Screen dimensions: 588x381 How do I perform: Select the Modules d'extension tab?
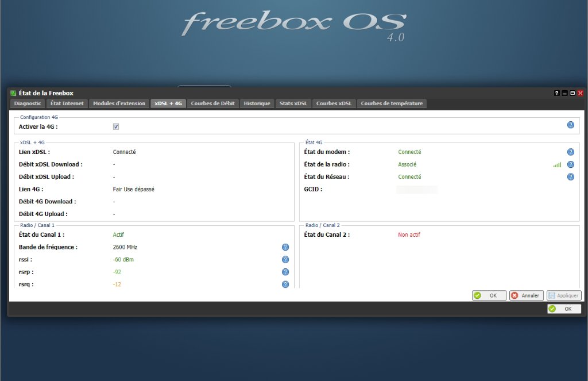119,103
